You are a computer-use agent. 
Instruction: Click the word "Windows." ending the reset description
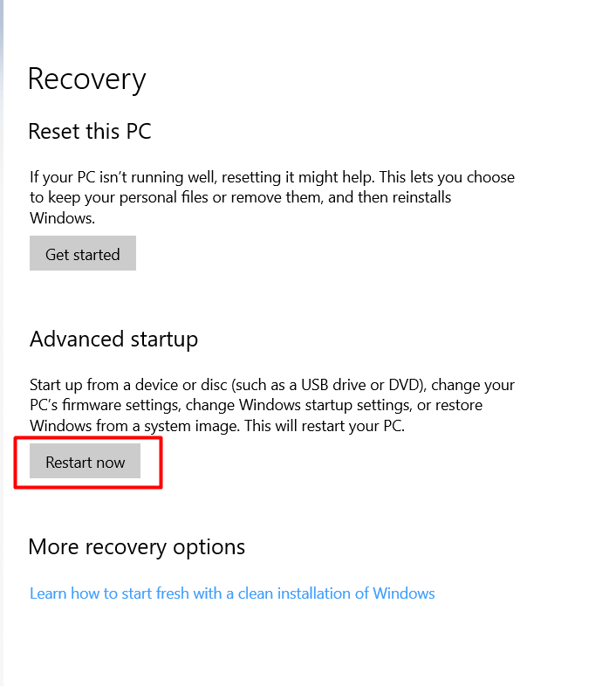coord(62,218)
